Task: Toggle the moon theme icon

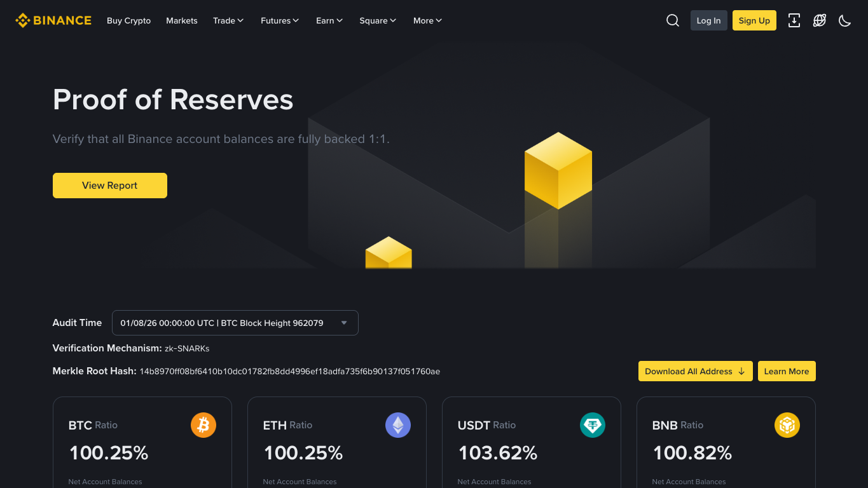Action: (844, 20)
